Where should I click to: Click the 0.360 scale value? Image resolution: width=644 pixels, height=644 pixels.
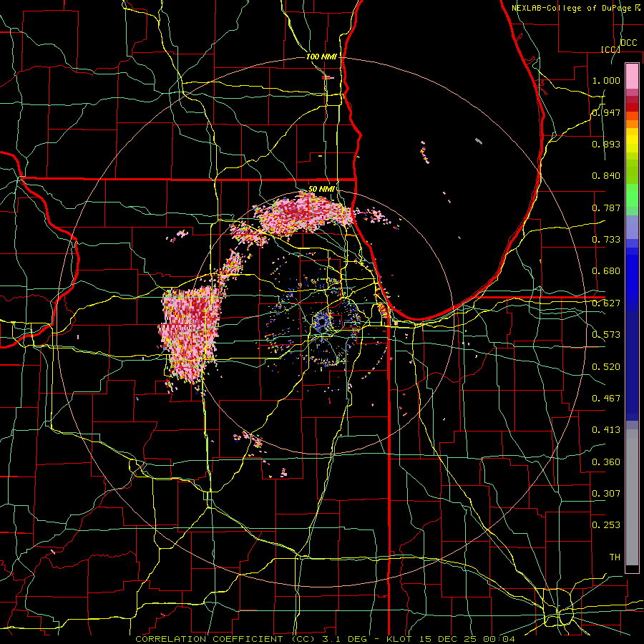(606, 462)
